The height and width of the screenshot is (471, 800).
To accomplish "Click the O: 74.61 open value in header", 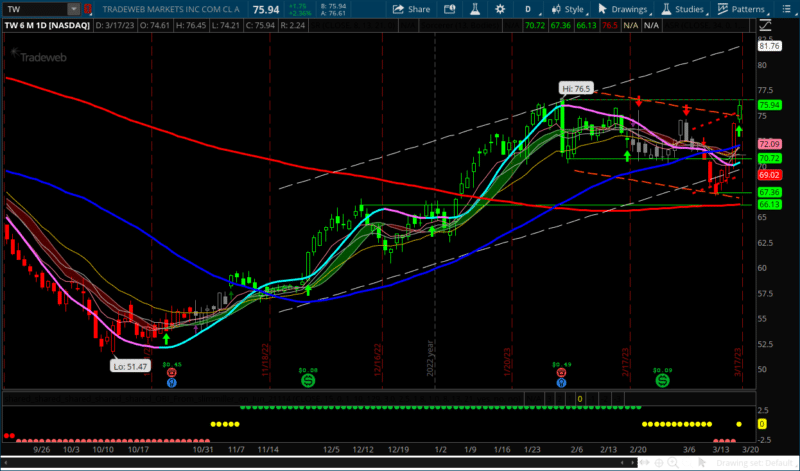I will point(156,25).
